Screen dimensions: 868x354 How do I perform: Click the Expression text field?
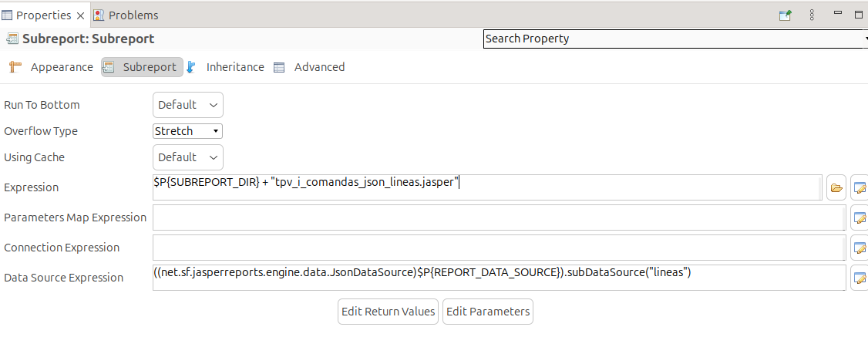(x=487, y=187)
